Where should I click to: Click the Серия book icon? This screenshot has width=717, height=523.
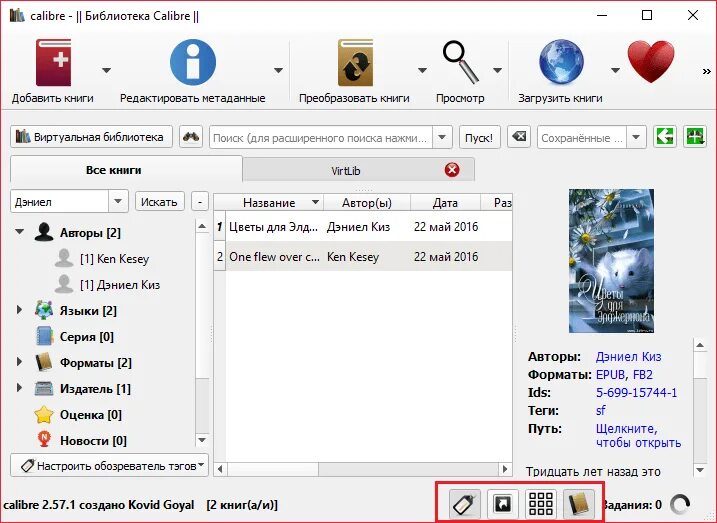tap(44, 336)
